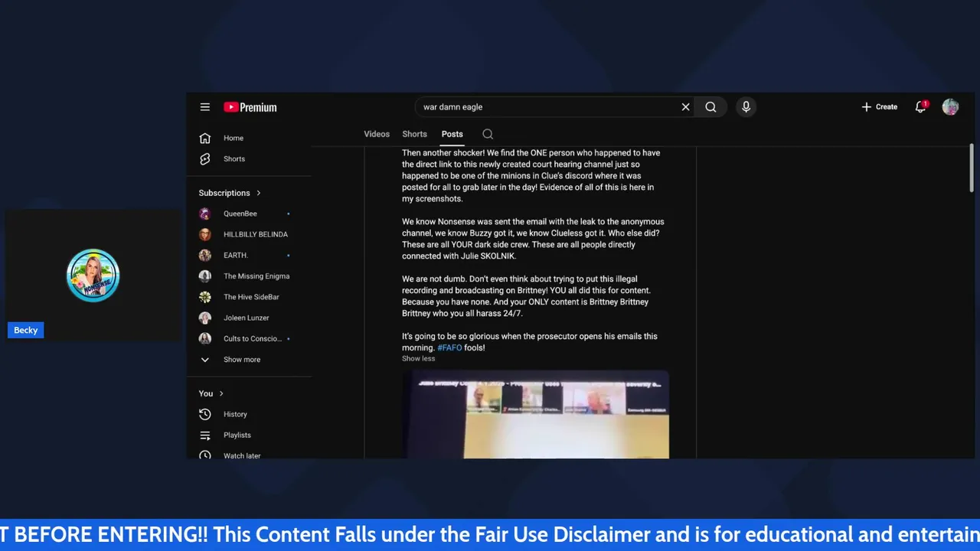Viewport: 980px width, 551px height.
Task: Go to YouTube Premium home logo
Action: (250, 107)
